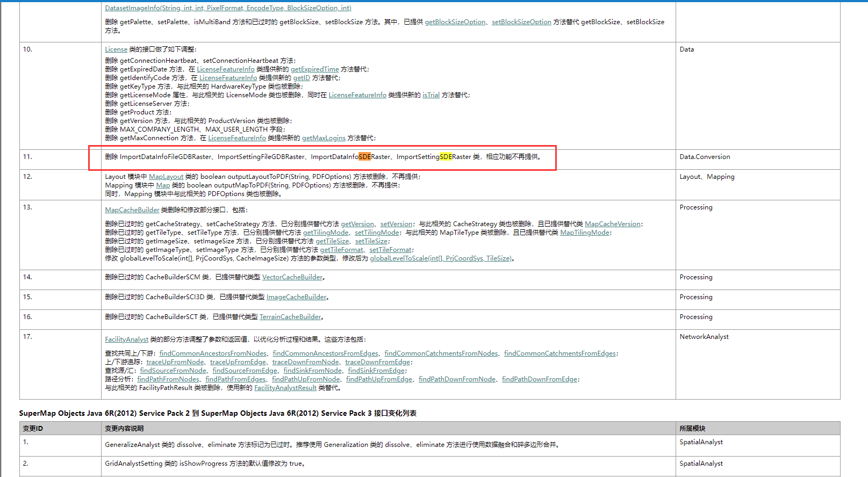Open the getTilingMode link
Image resolution: width=868 pixels, height=477 pixels.
pos(326,233)
